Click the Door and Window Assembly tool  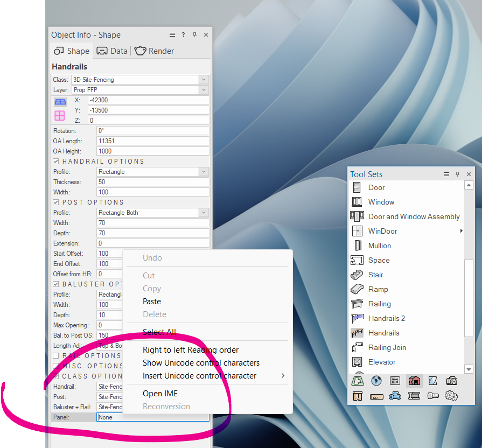414,216
